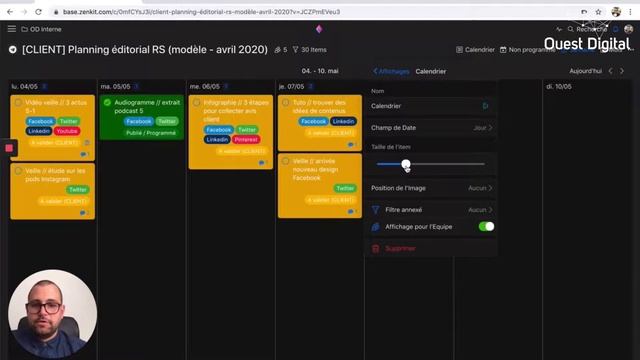This screenshot has width=640, height=360.
Task: Mark Vidéo veille card as done
Action: tap(18, 102)
